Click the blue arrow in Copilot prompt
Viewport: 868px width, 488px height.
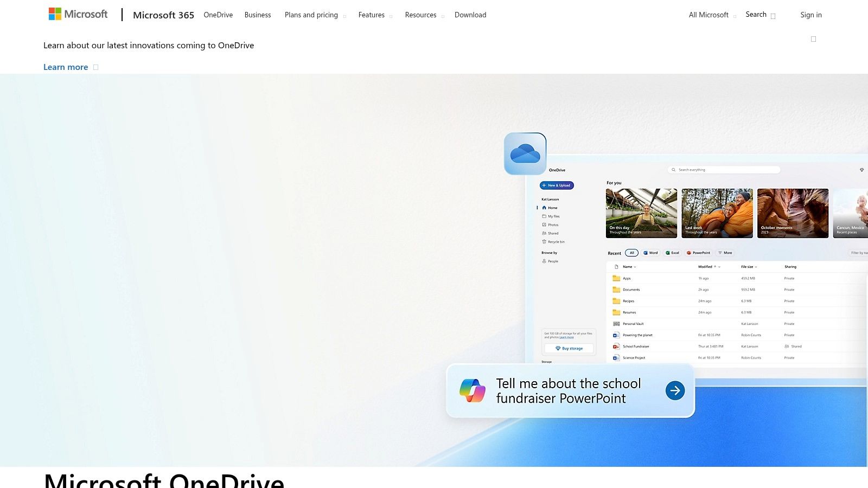click(675, 390)
